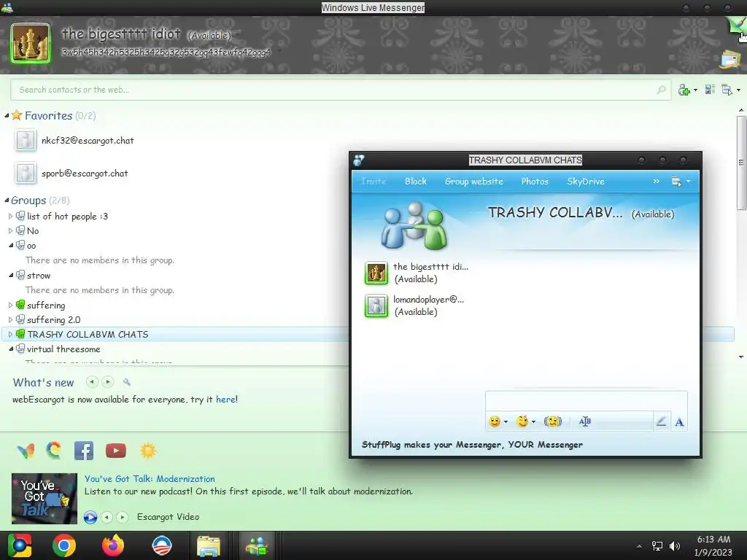Open SkyDrive in the chat toolbar
This screenshot has width=747, height=560.
click(x=586, y=182)
